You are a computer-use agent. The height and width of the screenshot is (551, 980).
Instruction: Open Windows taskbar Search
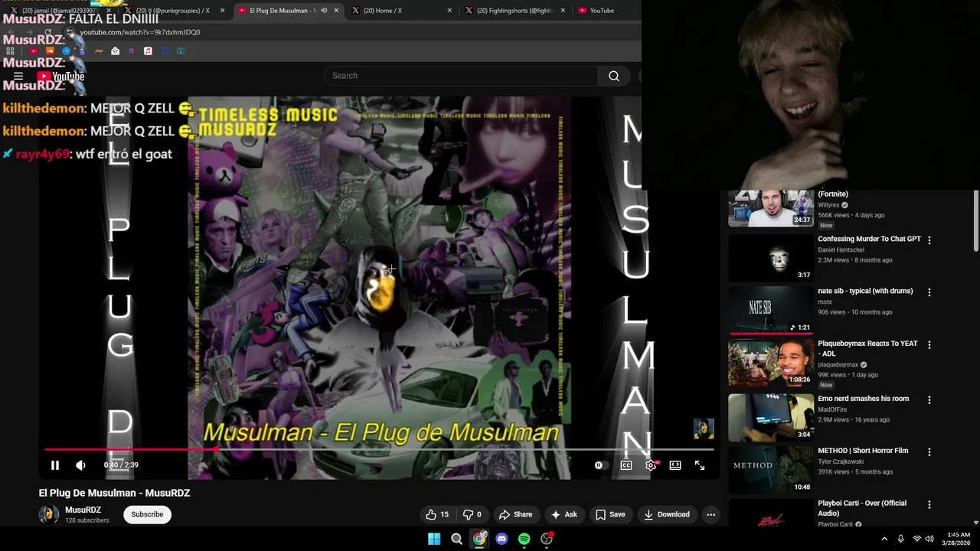(x=456, y=539)
